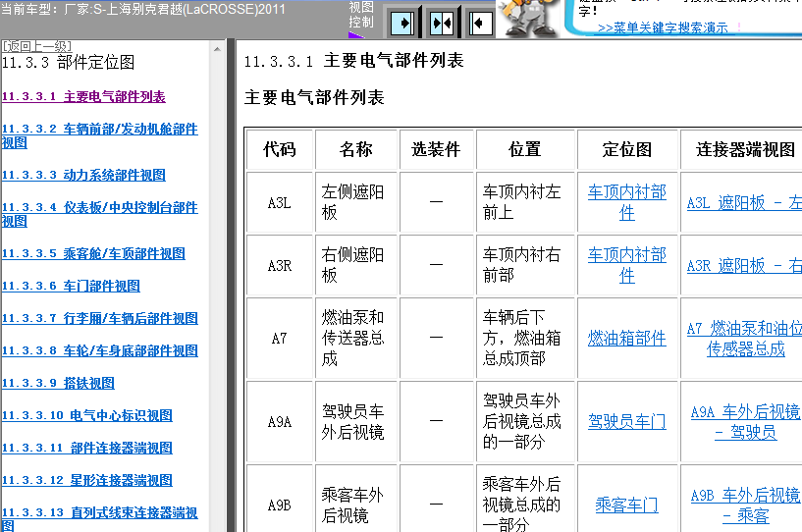Screen dimensions: 802x532
Task: Open 11.3.3.3 动力系统部件视图
Action: point(83,175)
